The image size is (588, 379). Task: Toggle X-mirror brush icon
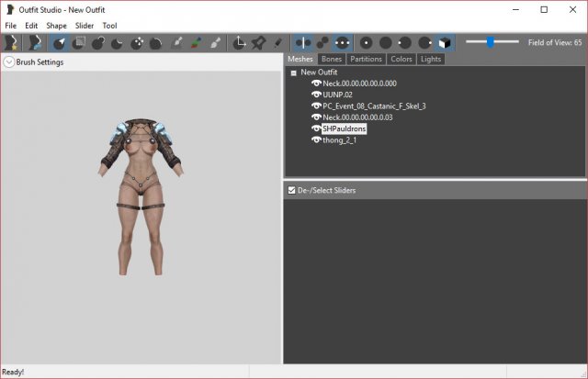303,42
